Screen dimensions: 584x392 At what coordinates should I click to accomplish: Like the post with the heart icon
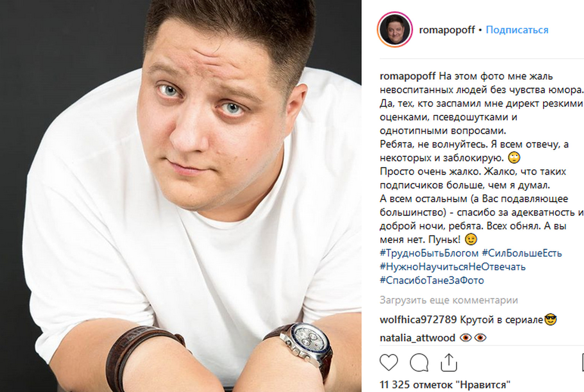(389, 362)
